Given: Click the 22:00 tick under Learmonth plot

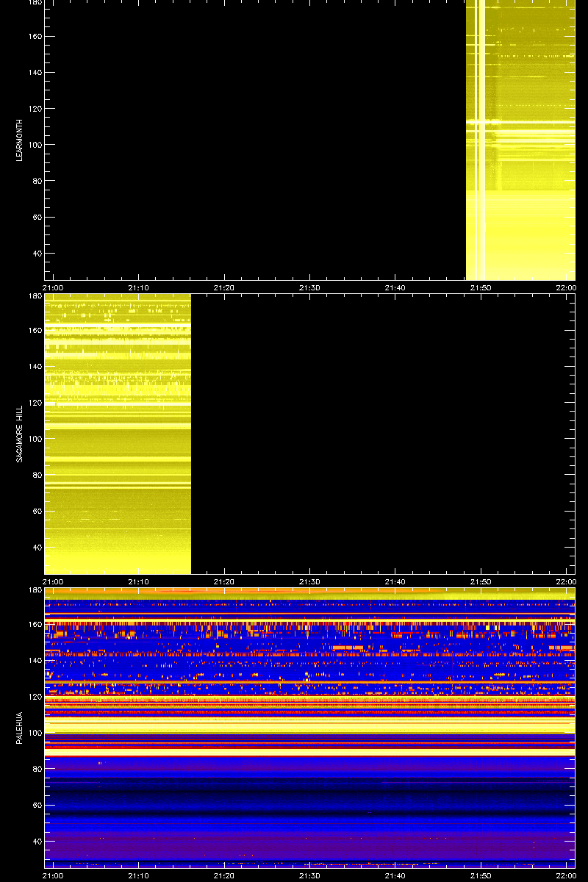Looking at the screenshot, I should [566, 287].
